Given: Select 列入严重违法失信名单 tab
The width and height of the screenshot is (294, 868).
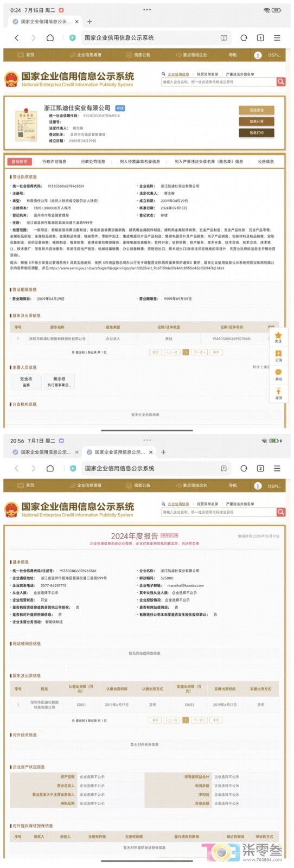Looking at the screenshot, I should pos(209,162).
